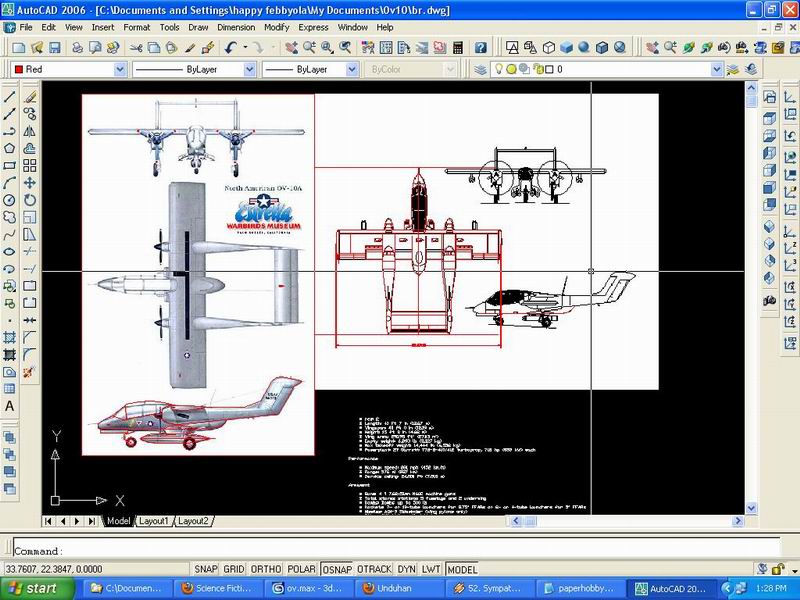Switch to Unduhan taskbar button
The width and height of the screenshot is (800, 600).
click(x=399, y=588)
